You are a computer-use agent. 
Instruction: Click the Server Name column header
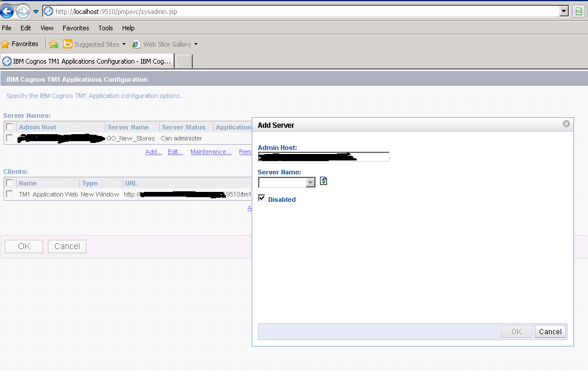point(128,127)
